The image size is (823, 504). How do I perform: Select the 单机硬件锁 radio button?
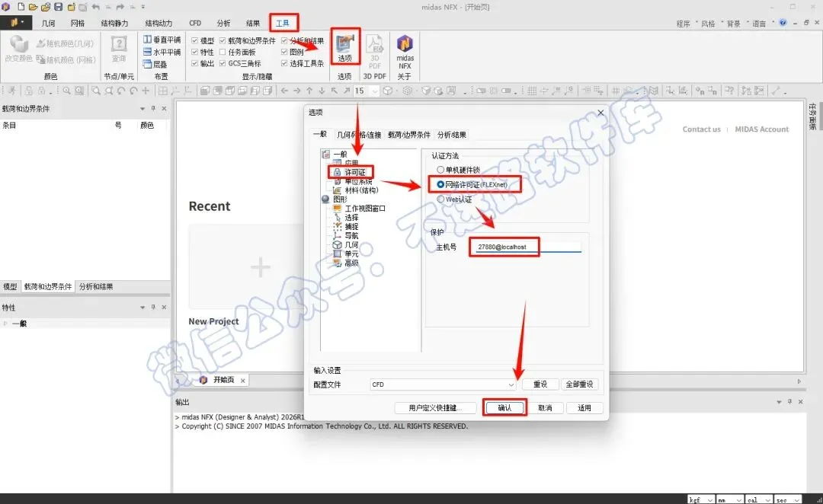[440, 170]
